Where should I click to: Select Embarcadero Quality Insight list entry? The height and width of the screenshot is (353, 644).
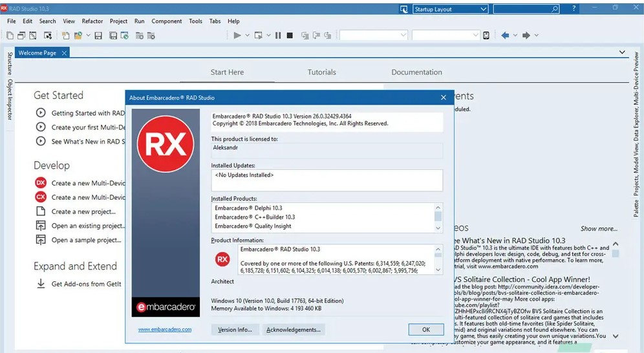253,226
